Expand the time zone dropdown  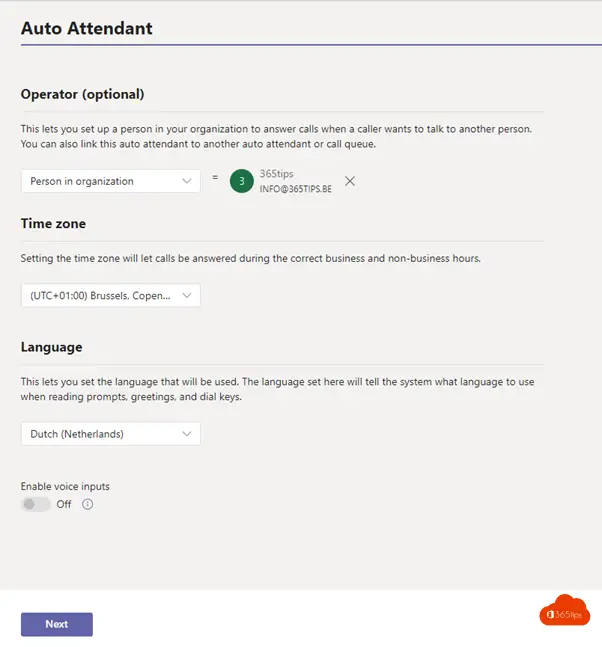tap(111, 295)
